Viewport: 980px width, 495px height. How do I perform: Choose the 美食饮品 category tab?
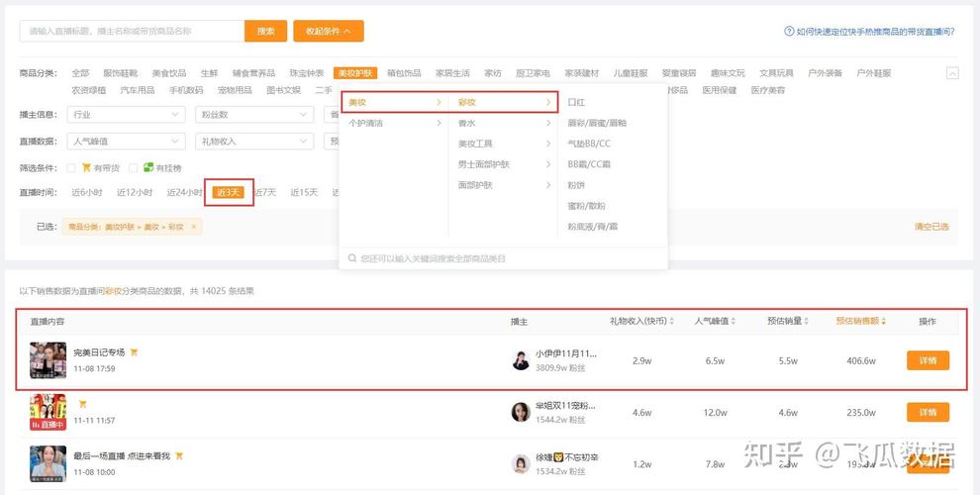click(168, 73)
